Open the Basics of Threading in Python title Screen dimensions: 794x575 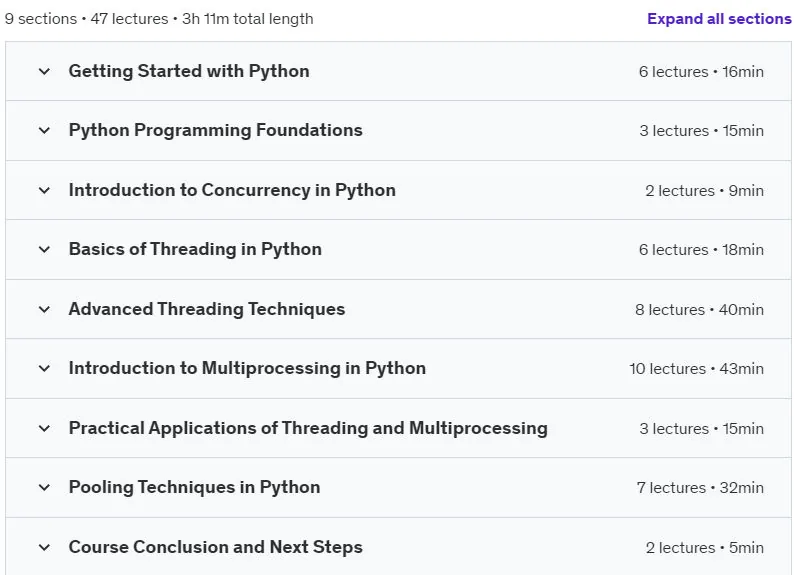point(195,250)
